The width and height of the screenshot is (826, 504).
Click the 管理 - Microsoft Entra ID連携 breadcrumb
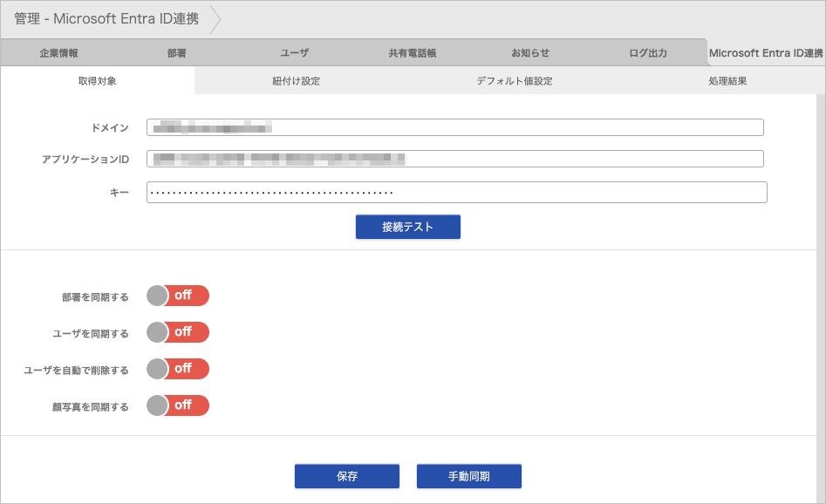106,19
